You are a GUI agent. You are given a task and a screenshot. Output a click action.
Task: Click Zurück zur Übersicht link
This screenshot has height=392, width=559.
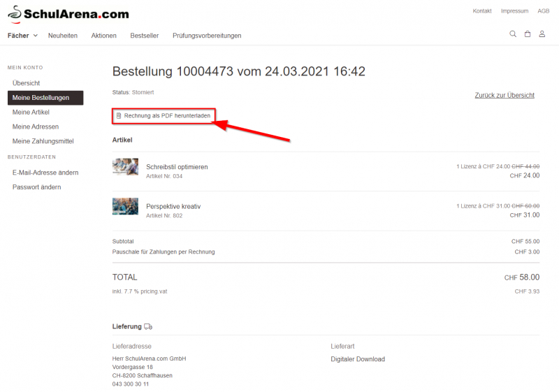tap(504, 95)
